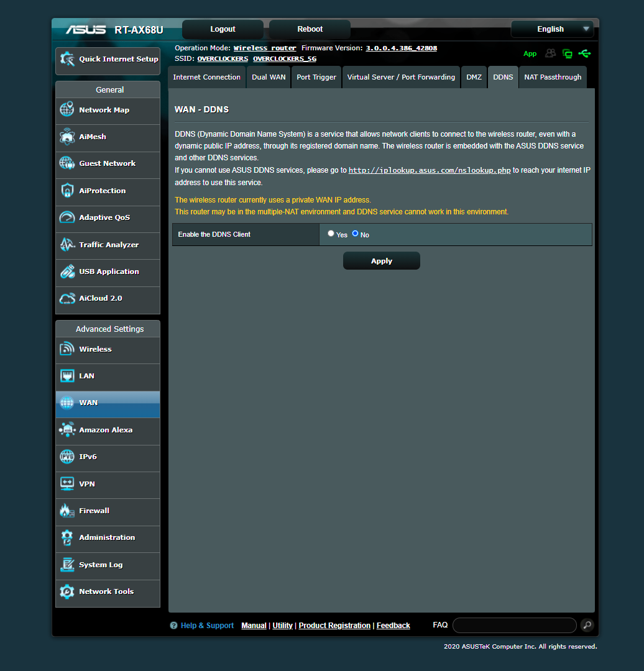Switch to the DMZ tab
This screenshot has height=671, width=644.
[474, 77]
